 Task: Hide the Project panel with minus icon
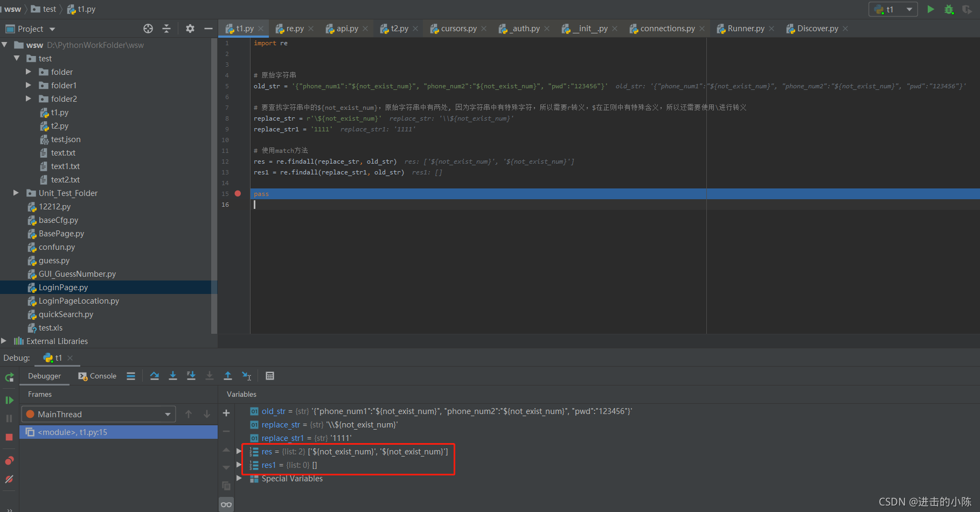click(x=208, y=29)
